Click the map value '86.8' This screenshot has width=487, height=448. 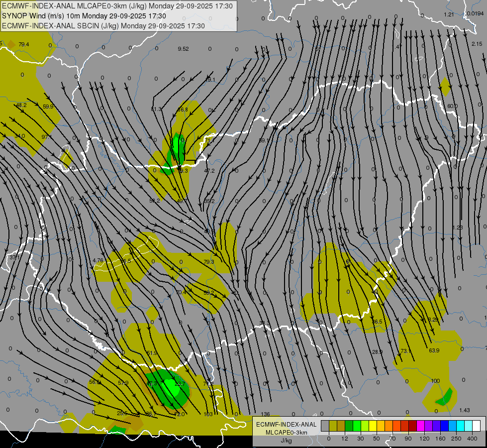183,110
